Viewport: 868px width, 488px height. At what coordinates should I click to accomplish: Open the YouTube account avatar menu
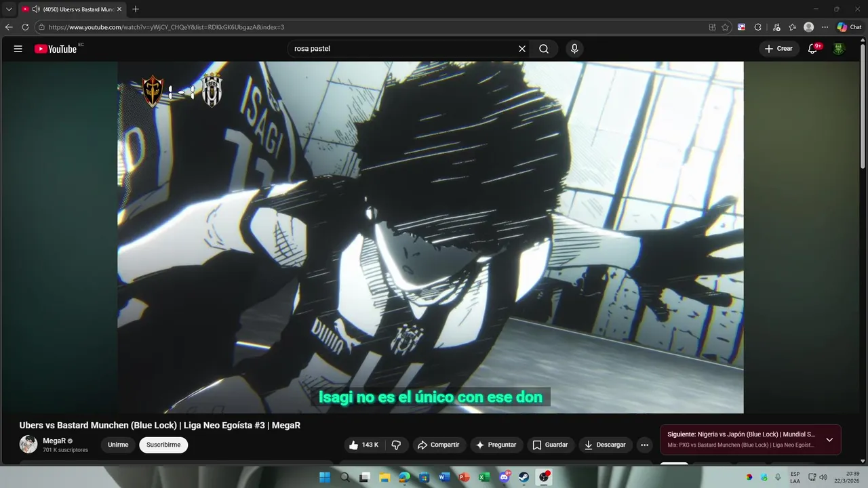pos(839,49)
